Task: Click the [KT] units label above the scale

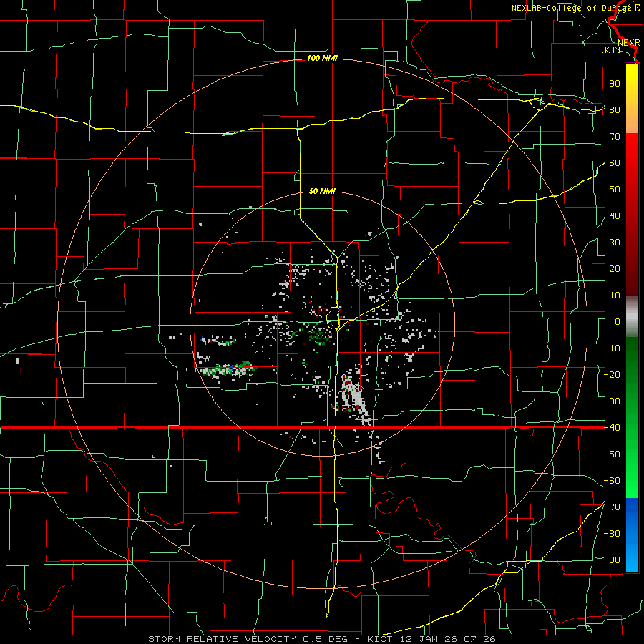Action: tap(611, 49)
